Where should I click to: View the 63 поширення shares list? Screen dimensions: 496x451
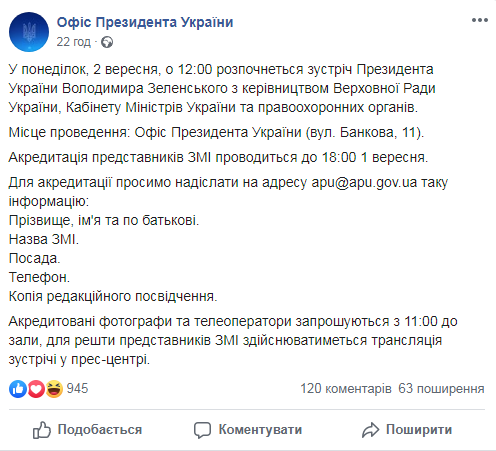tap(441, 389)
